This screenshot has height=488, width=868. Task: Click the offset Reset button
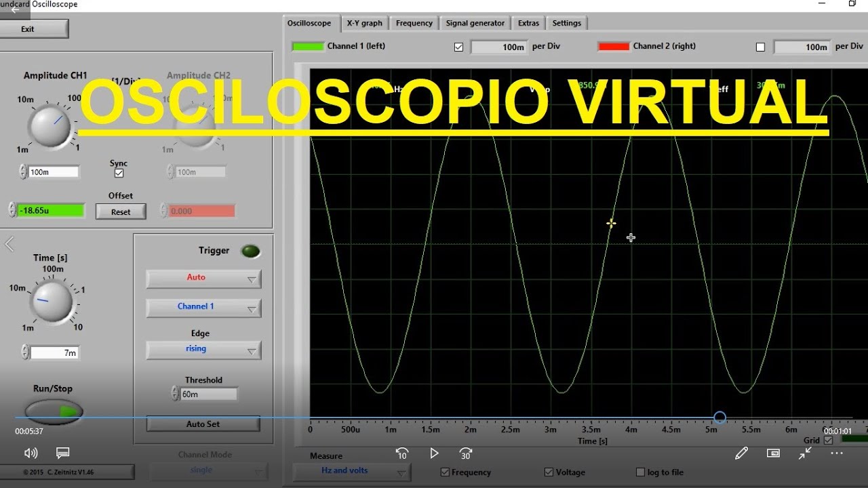tap(121, 212)
